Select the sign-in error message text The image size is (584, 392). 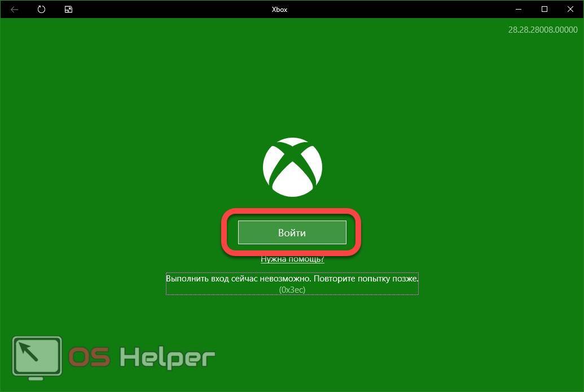(x=292, y=279)
